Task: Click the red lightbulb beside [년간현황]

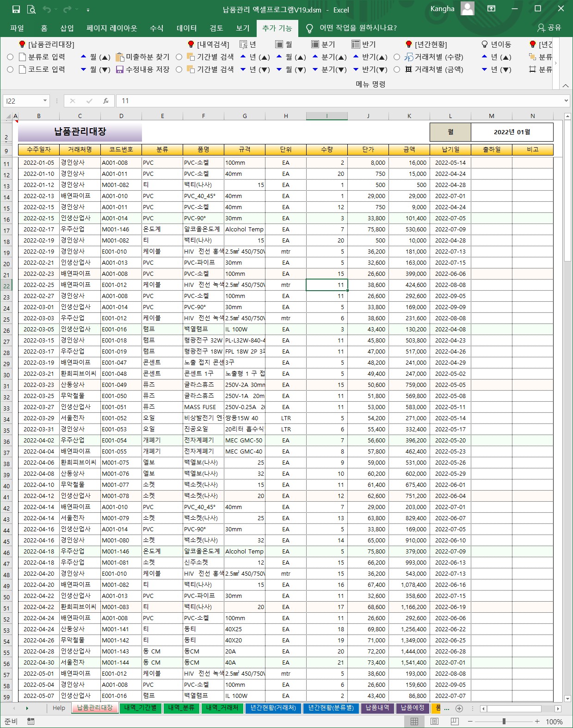Action: coord(408,44)
